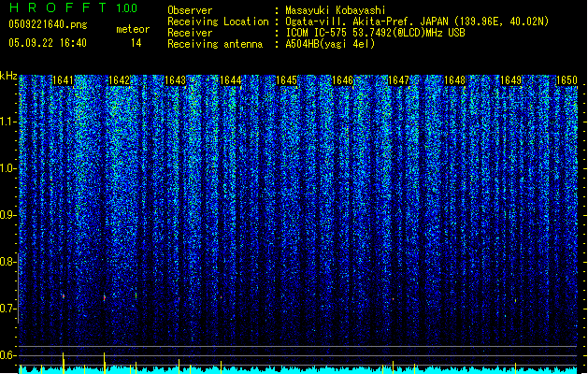Viewport: 588px width, 374px height.
Task: Click antenna value A504HB(yagi 4el)
Action: click(330, 44)
